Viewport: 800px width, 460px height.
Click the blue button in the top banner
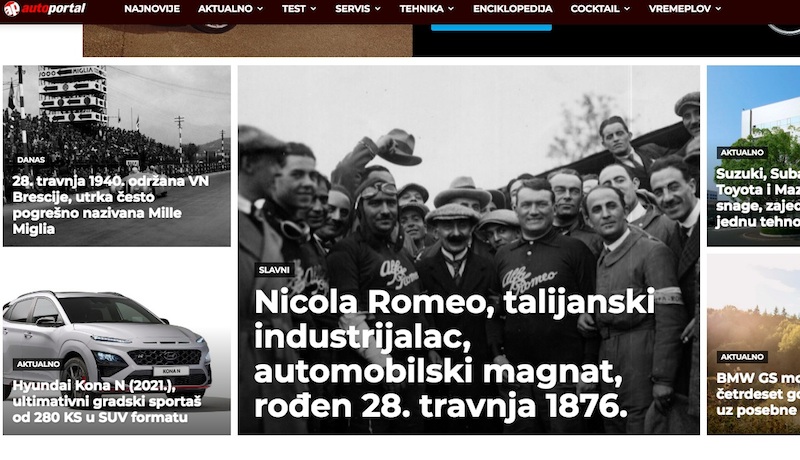[491, 28]
